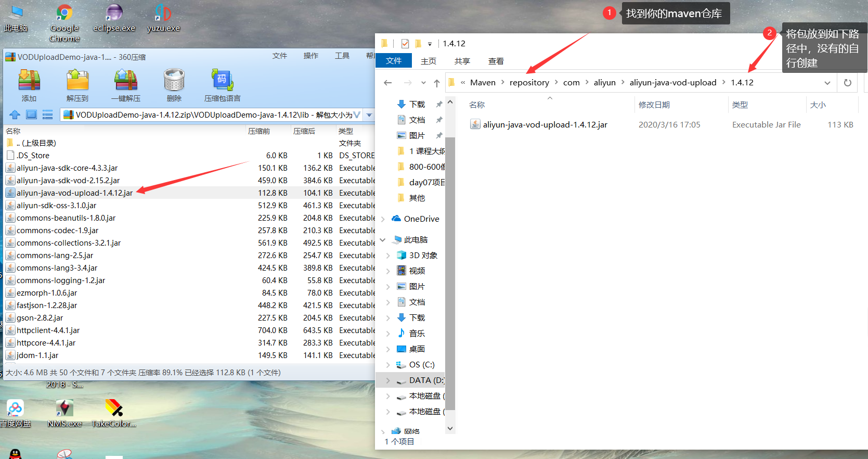Open the 文件 menu in 360压缩

pyautogui.click(x=280, y=56)
